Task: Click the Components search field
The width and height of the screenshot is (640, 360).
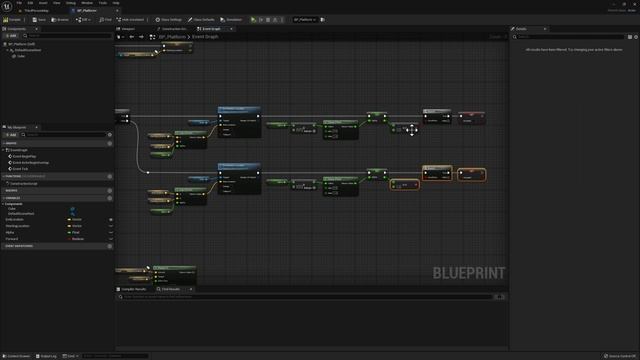Action: pos(67,36)
